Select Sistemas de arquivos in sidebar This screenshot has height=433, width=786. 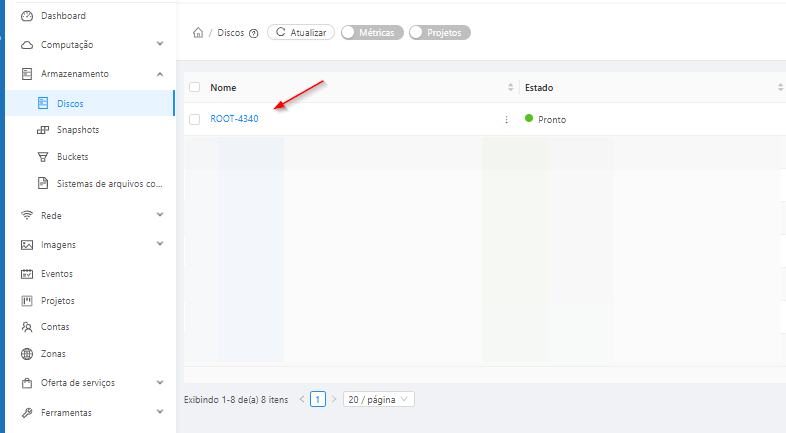point(108,184)
